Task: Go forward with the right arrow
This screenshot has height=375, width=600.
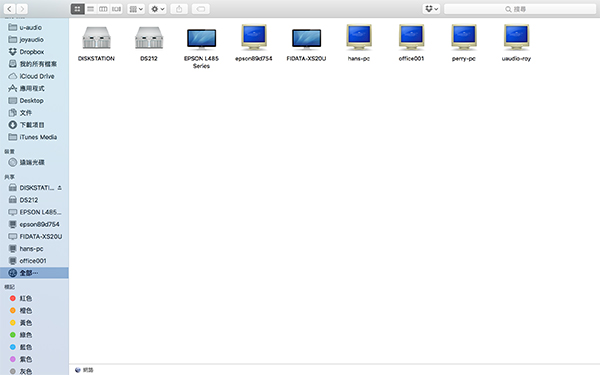Action: 22,9
